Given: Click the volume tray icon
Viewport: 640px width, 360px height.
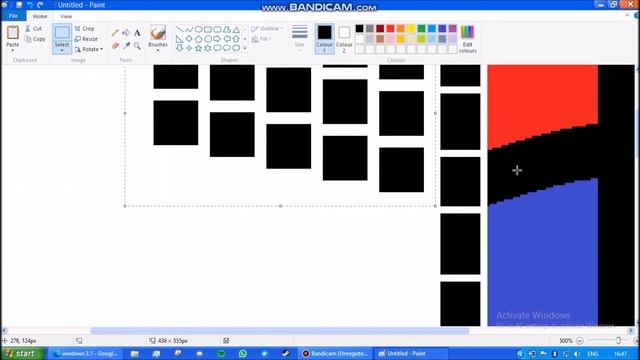Looking at the screenshot, I should point(577,354).
